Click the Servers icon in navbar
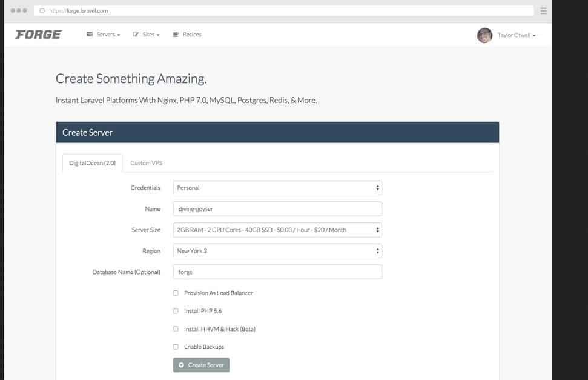The height and width of the screenshot is (380, 588). tap(90, 35)
